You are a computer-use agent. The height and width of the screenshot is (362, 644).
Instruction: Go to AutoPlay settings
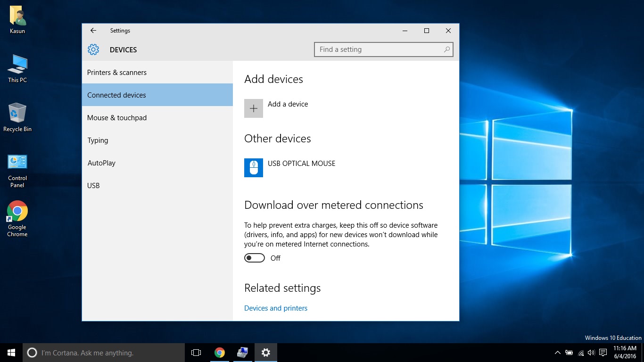pyautogui.click(x=101, y=163)
